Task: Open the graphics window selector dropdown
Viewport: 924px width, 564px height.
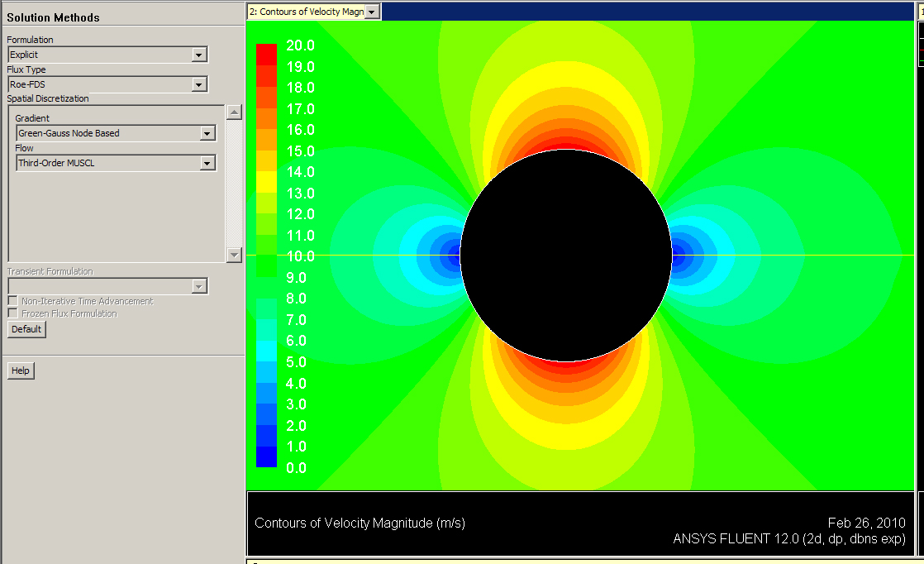Action: (x=373, y=11)
